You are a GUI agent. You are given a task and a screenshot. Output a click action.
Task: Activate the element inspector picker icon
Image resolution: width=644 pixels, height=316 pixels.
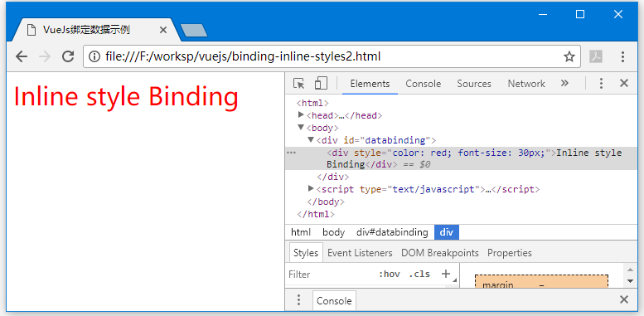299,84
